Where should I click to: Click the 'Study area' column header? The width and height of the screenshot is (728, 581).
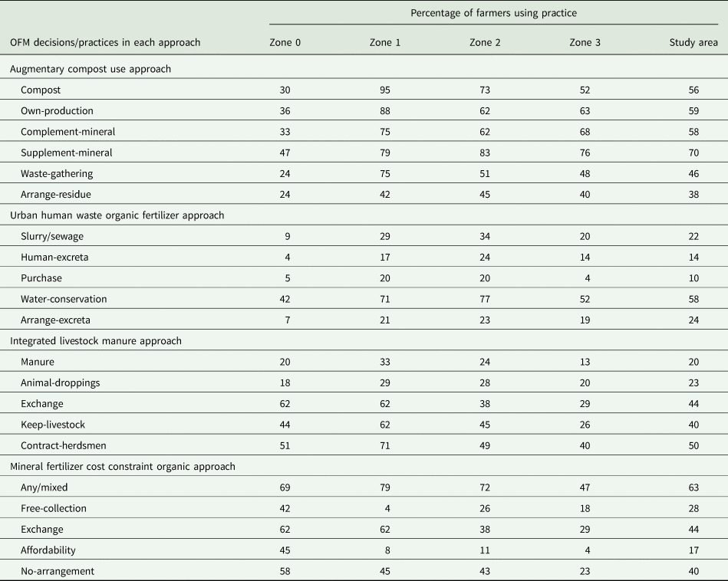[x=693, y=42]
